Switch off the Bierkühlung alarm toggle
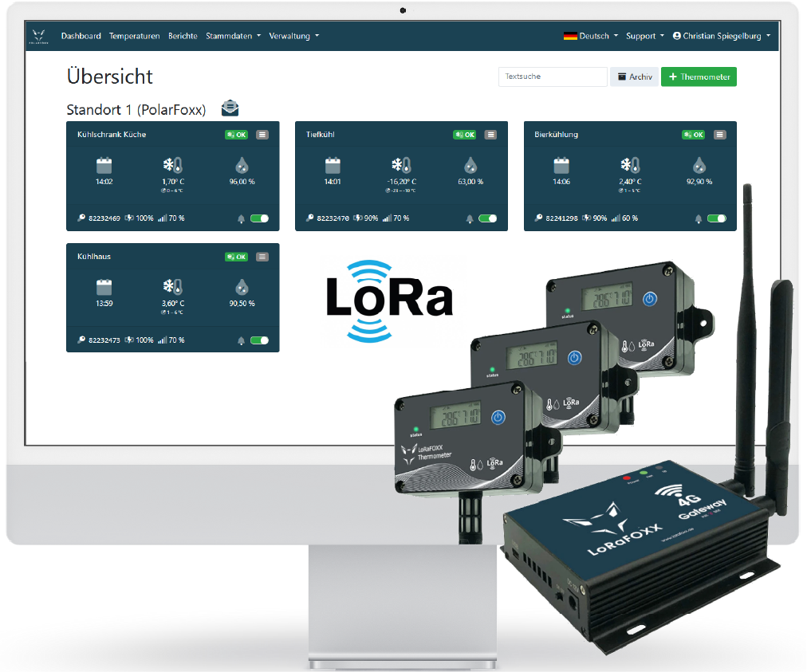 (x=716, y=218)
